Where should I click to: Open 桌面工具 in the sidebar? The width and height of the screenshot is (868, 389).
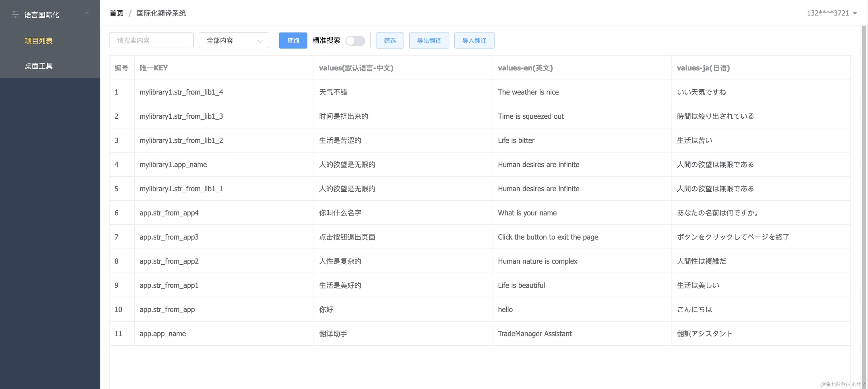click(38, 66)
